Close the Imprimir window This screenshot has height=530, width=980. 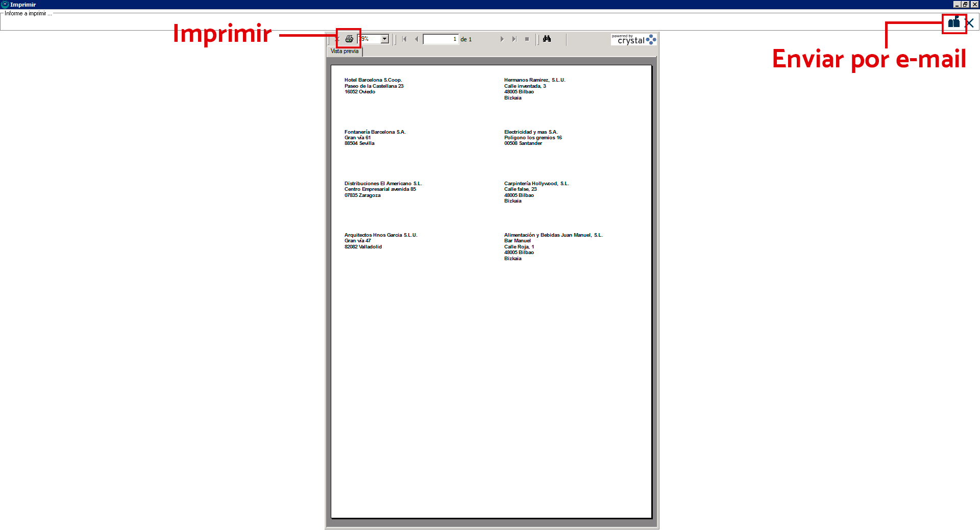974,4
